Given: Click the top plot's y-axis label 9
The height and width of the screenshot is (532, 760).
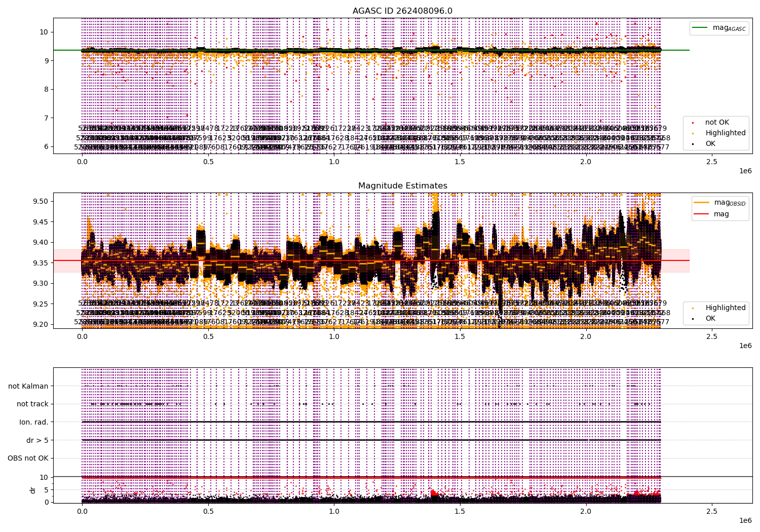Looking at the screenshot, I should pos(46,61).
